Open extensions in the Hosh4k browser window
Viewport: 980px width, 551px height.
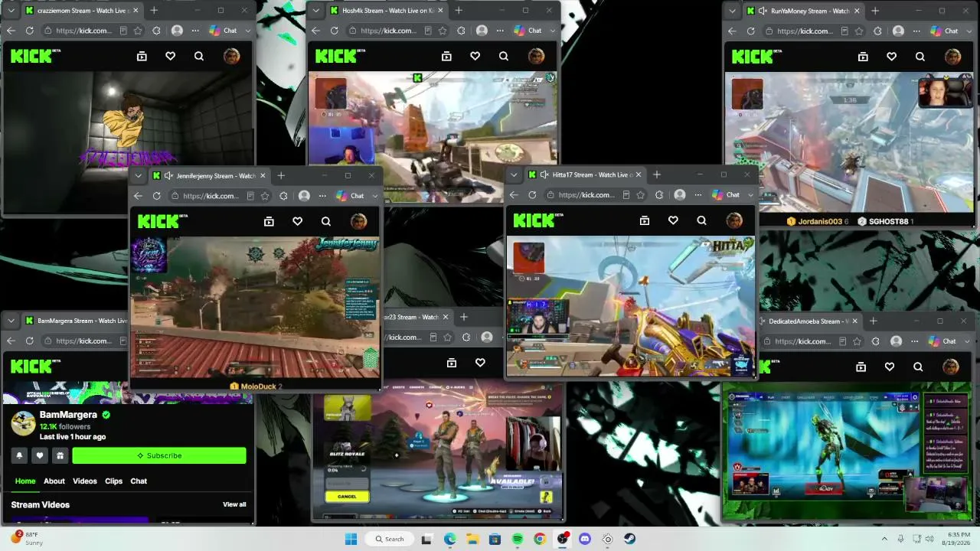coord(461,31)
